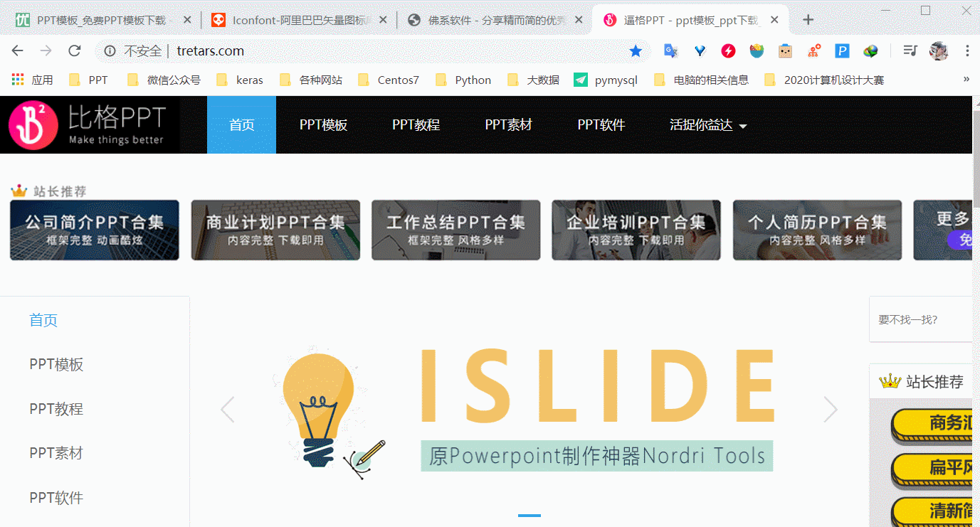Open the 企业培训PPT合集 banner
Viewport: 980px width, 527px height.
point(636,230)
